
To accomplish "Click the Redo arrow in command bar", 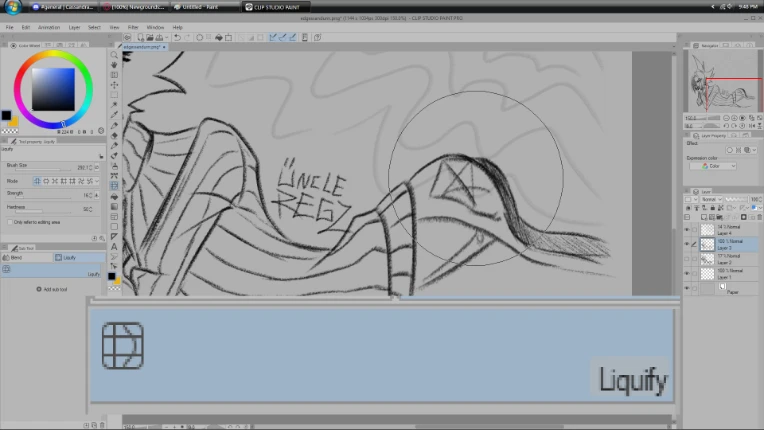I will coord(187,37).
